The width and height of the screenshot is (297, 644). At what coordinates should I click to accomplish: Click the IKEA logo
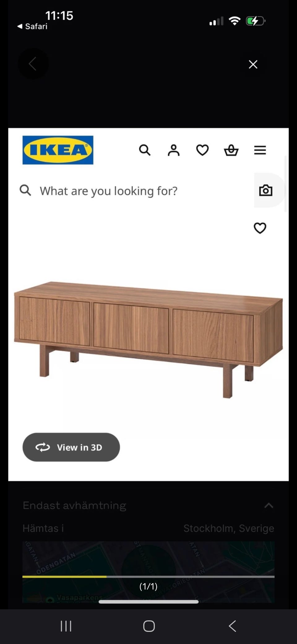[58, 150]
